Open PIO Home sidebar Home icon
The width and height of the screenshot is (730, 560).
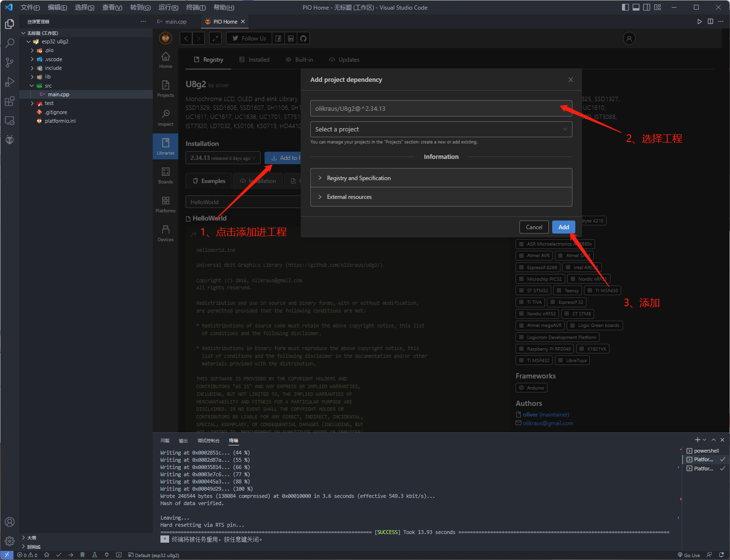pyautogui.click(x=165, y=60)
